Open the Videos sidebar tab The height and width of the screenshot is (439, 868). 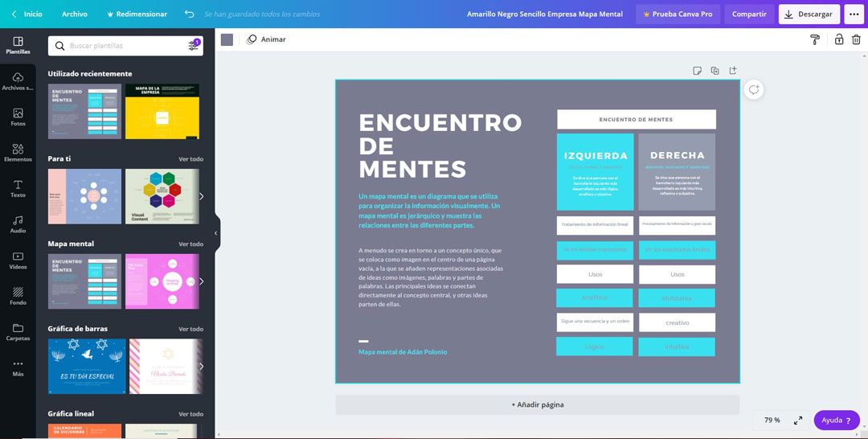pos(18,261)
